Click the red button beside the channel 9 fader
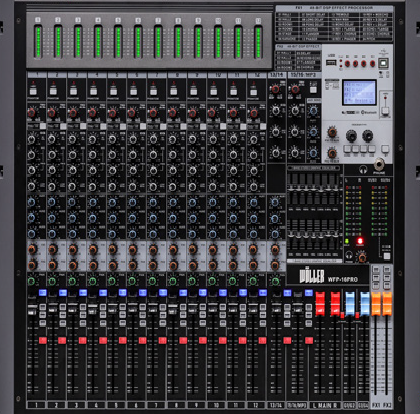 [x=203, y=340]
